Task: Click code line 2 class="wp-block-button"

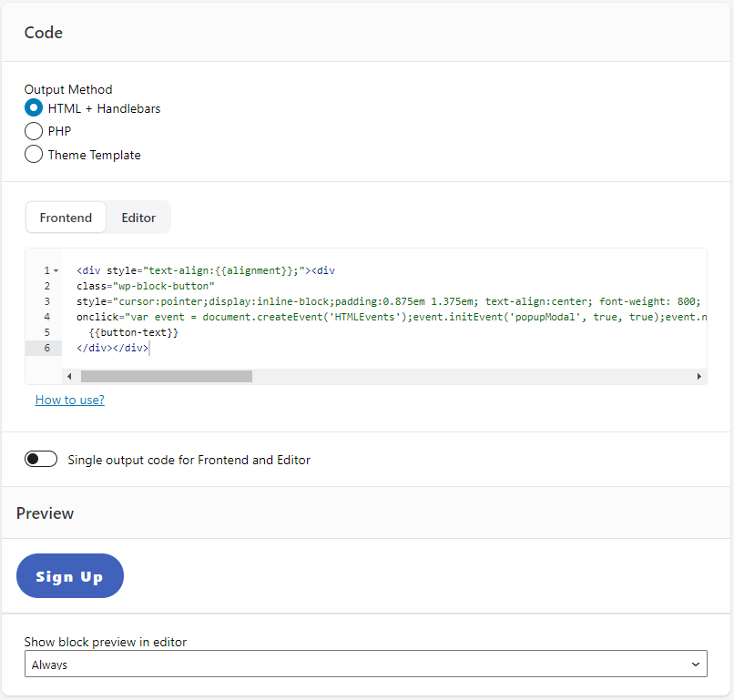Action: pyautogui.click(x=146, y=286)
